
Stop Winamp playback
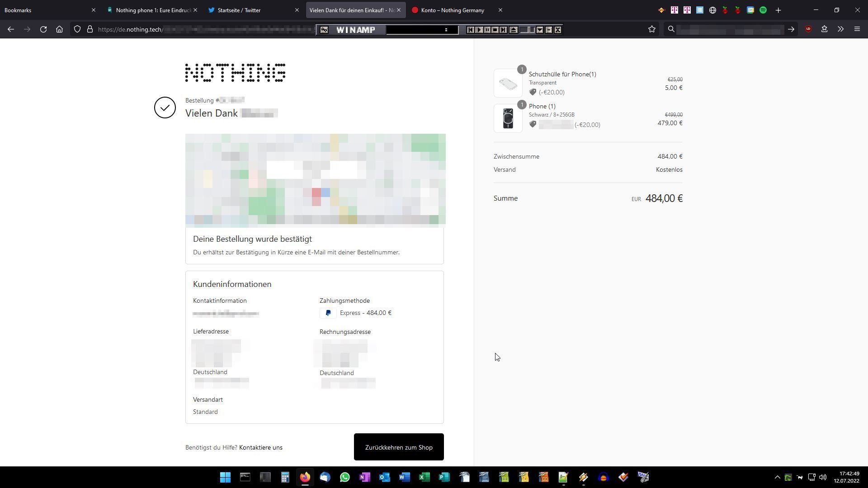pos(495,30)
